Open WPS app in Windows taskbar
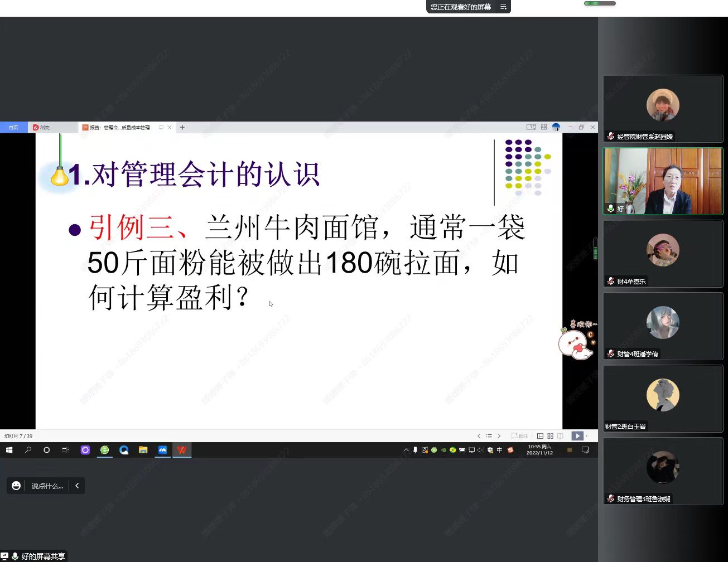Screen dimensions: 728x562 pos(181,450)
